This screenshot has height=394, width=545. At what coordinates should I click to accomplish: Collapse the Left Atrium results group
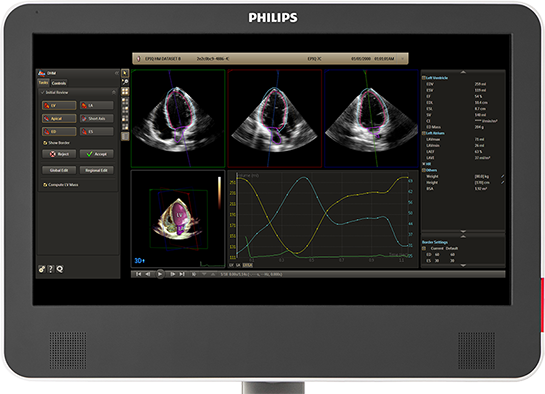tap(424, 133)
